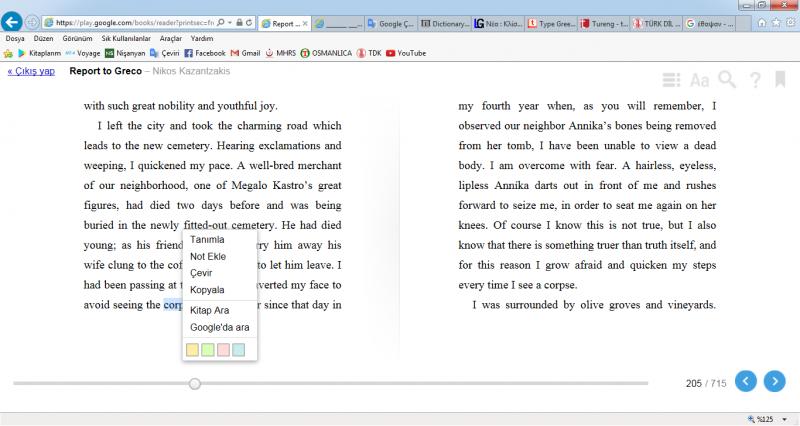Open the Facebook bookmark
The image size is (800, 426).
(205, 53)
